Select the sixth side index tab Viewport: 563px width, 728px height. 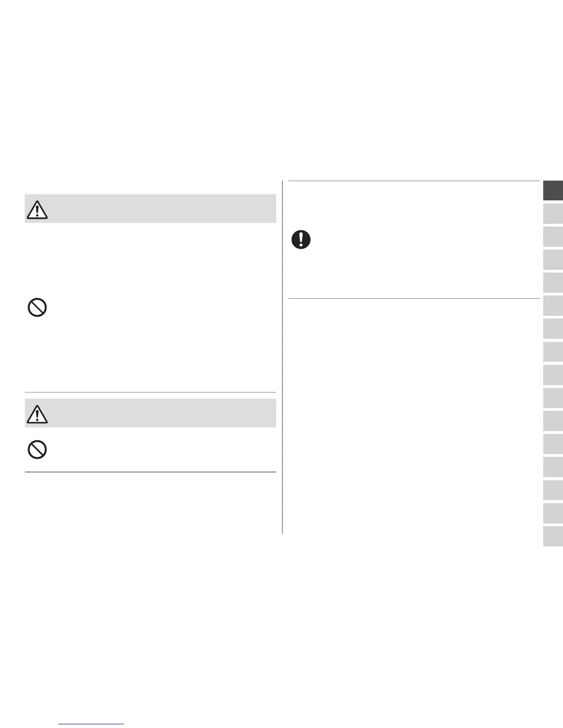click(x=553, y=306)
